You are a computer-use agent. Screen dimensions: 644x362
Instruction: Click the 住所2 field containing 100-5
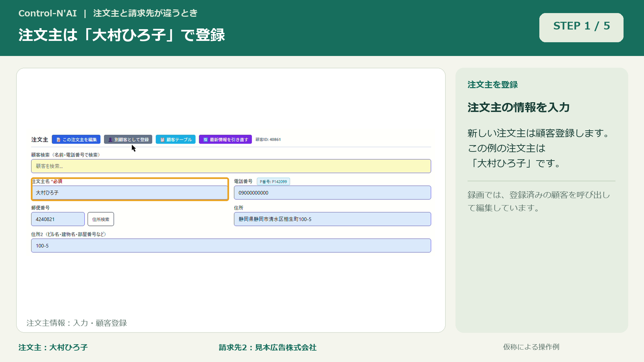pos(231,246)
